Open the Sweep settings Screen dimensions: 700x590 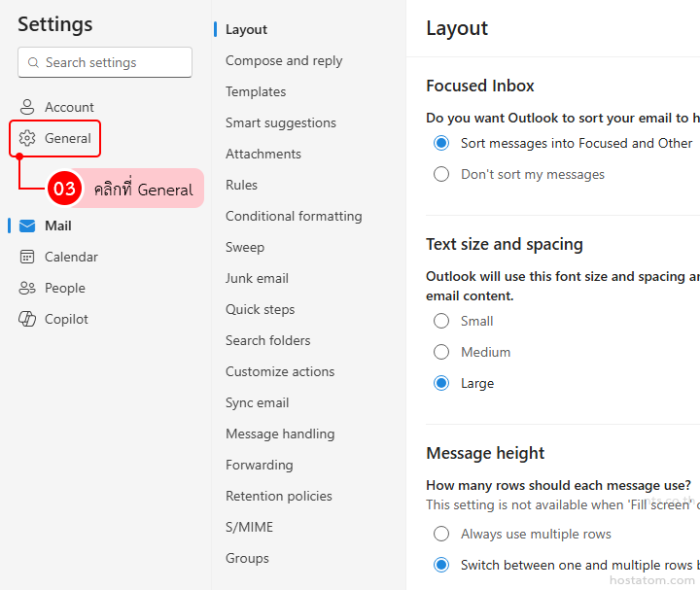245,247
